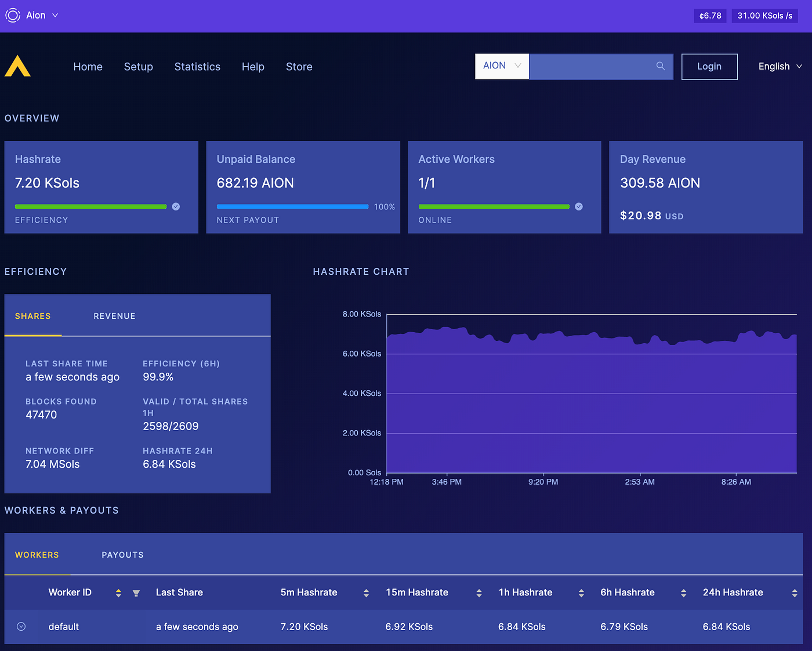812x651 pixels.
Task: Switch to the REVENUE tab
Action: [114, 316]
